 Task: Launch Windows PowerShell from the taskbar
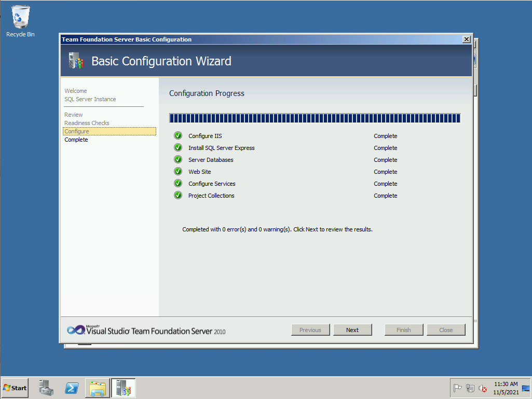tap(72, 388)
